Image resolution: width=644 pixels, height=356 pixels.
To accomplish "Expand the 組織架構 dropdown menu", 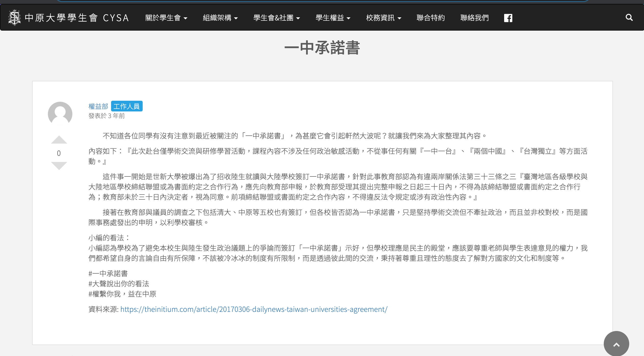I will point(220,18).
